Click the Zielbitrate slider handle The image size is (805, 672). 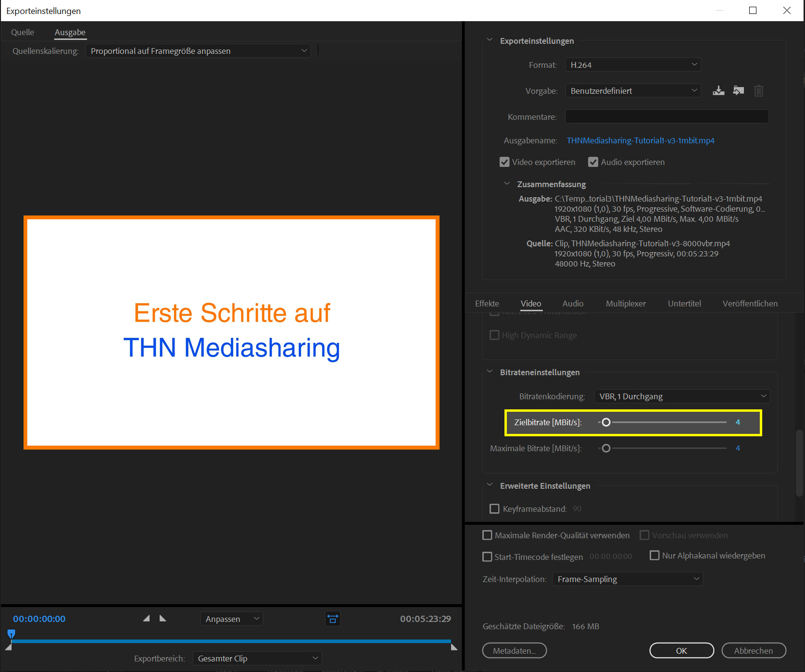coord(606,422)
